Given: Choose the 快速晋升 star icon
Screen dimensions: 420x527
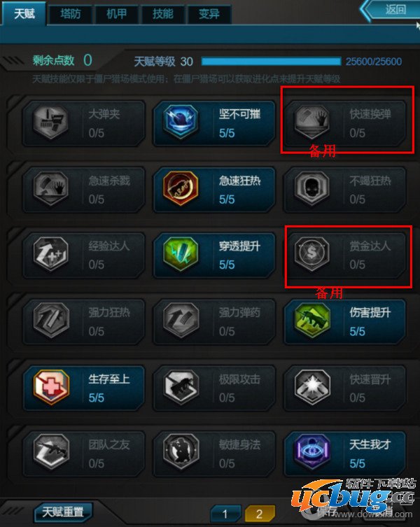Looking at the screenshot, I should point(312,386).
